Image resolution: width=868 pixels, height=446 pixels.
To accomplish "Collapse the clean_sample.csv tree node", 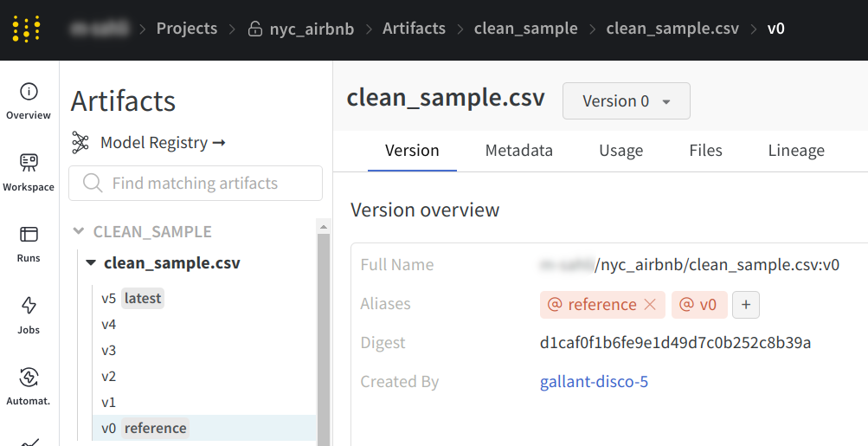I will pos(91,262).
